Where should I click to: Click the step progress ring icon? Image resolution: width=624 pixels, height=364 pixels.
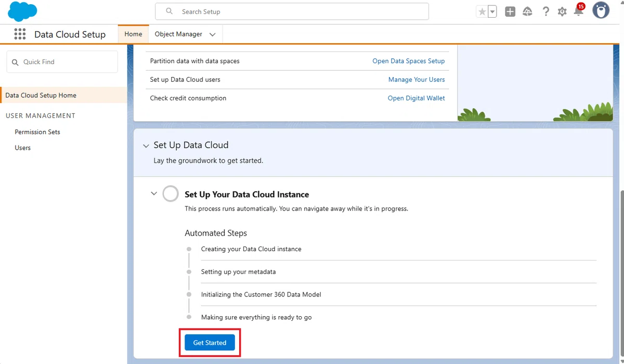171,193
